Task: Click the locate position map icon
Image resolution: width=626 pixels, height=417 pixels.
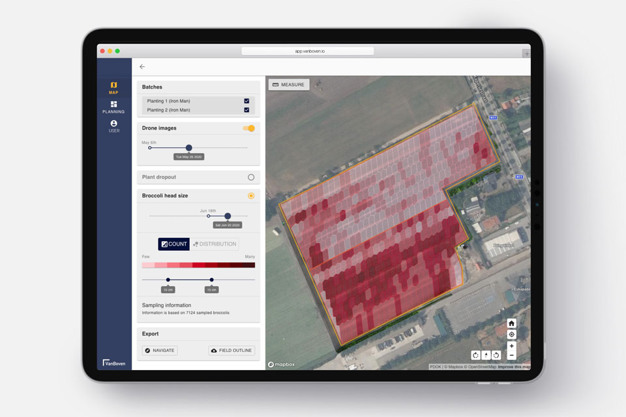Action: pos(511,335)
